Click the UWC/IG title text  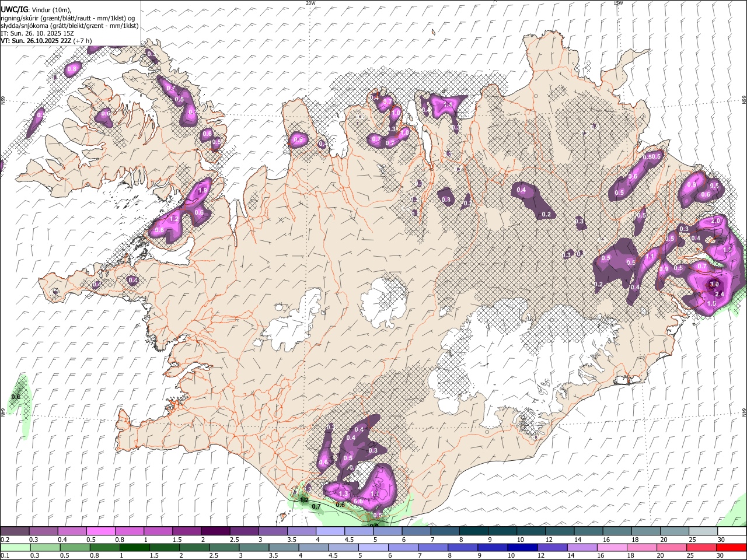13,9
